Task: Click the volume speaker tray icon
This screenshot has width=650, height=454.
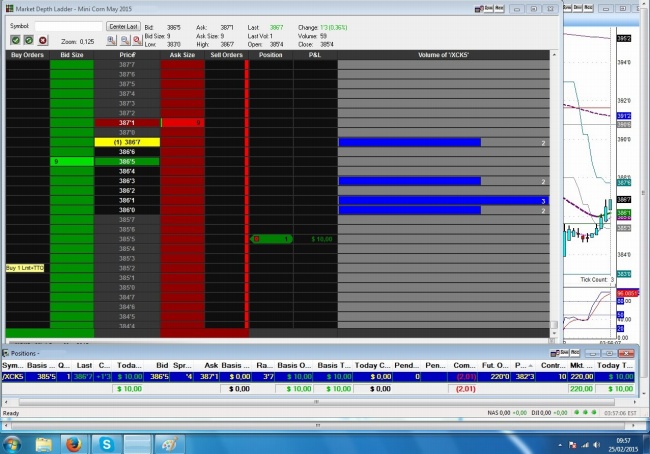Action: click(x=597, y=445)
